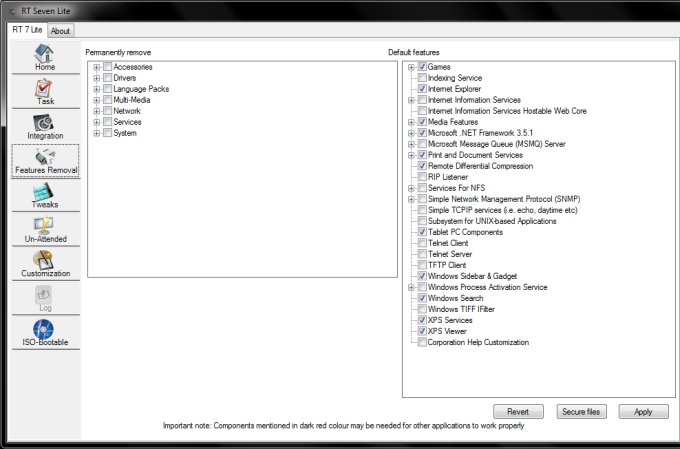The height and width of the screenshot is (449, 680).
Task: Expand the Internet Information Services node
Action: (x=412, y=100)
